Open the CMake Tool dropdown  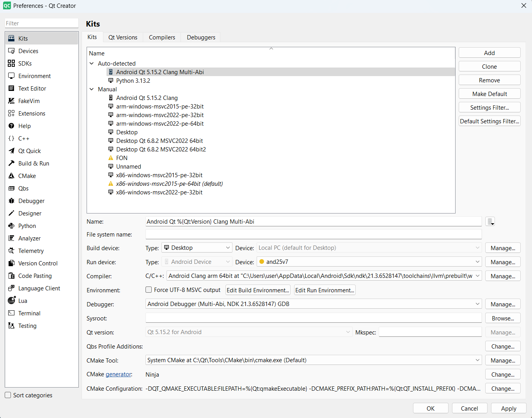tap(314, 360)
